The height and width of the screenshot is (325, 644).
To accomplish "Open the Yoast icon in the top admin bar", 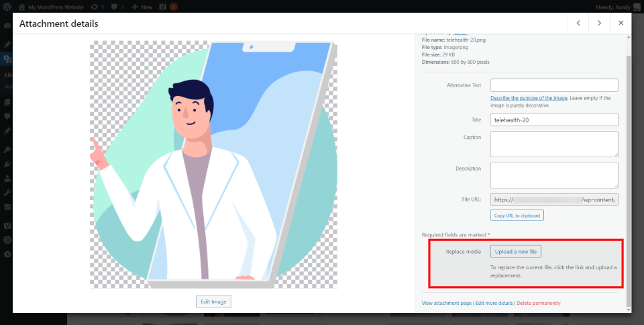I will pos(163,7).
